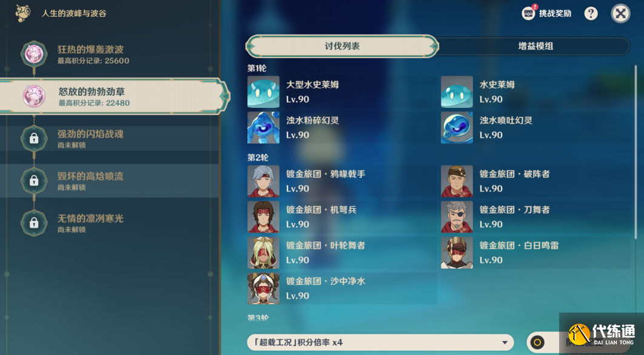Switch to the 增益模组 tab
Viewport: 644px width, 355px height.
click(x=535, y=47)
